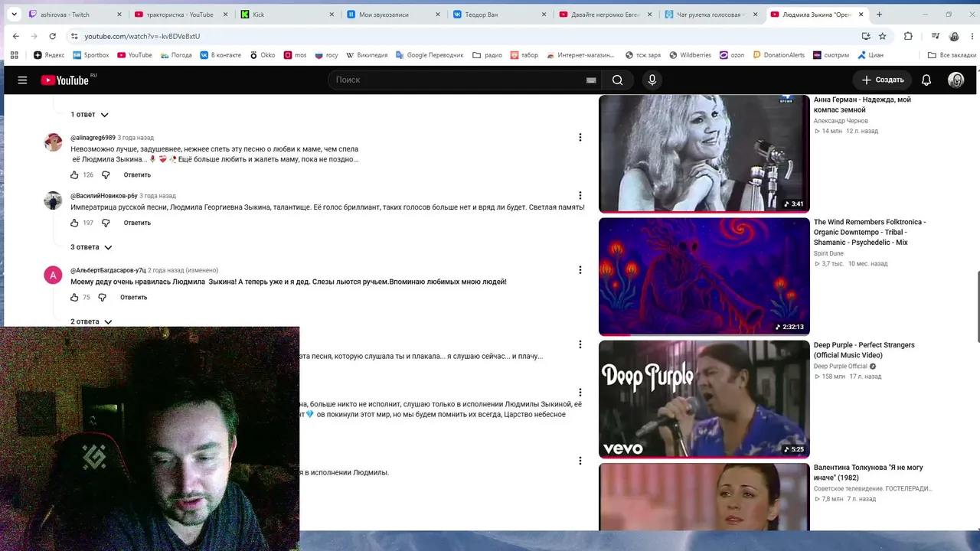Open the Chrome tab search dropdown
The height and width of the screenshot is (551, 980).
click(x=14, y=15)
